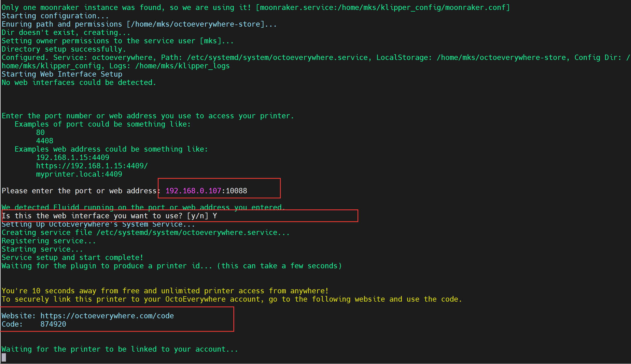Click 'Examples web address could be' line

pos(111,149)
